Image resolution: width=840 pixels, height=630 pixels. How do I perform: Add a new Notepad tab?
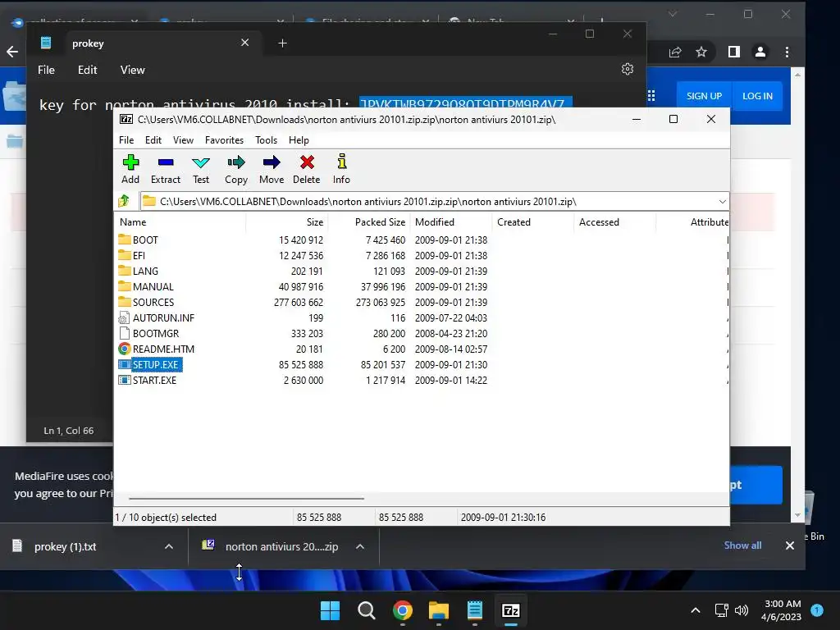tap(282, 43)
